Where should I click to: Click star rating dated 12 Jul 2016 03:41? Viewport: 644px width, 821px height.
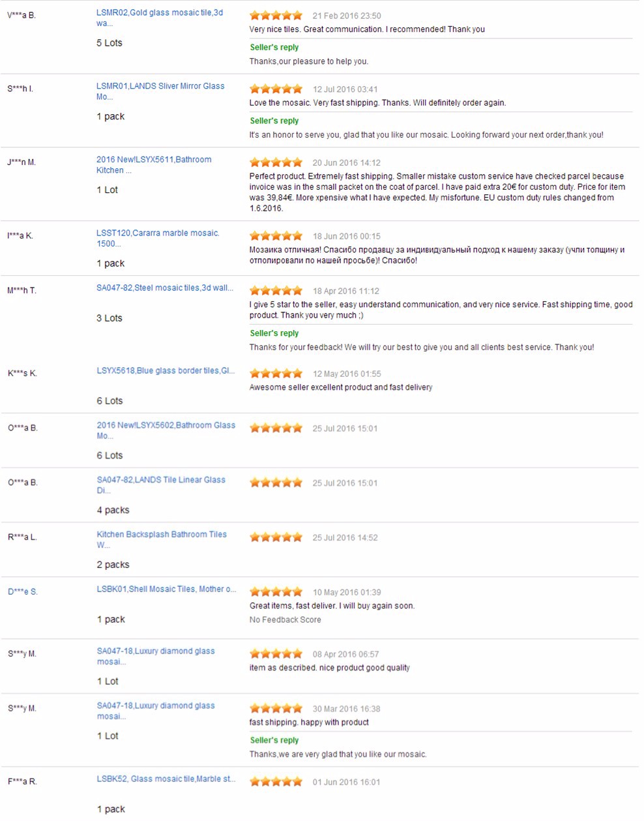click(276, 89)
